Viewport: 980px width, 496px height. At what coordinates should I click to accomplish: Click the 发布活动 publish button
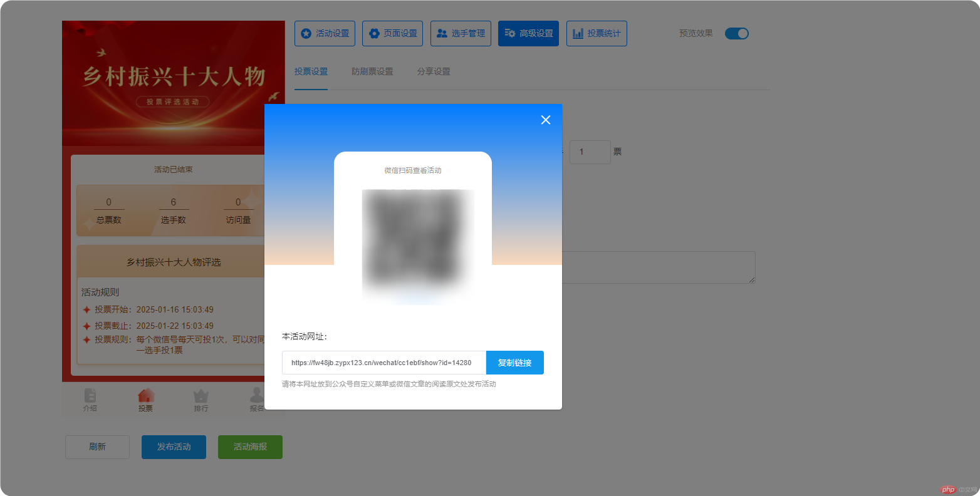174,447
